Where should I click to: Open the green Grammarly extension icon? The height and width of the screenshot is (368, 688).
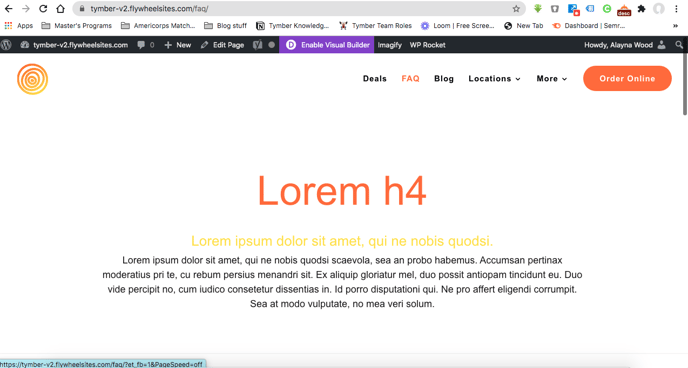point(607,8)
